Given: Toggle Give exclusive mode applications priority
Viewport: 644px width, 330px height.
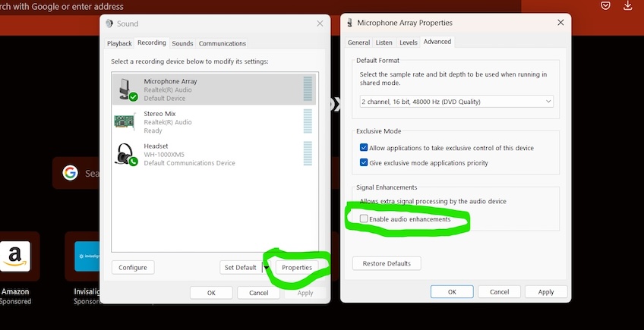Looking at the screenshot, I should (364, 162).
